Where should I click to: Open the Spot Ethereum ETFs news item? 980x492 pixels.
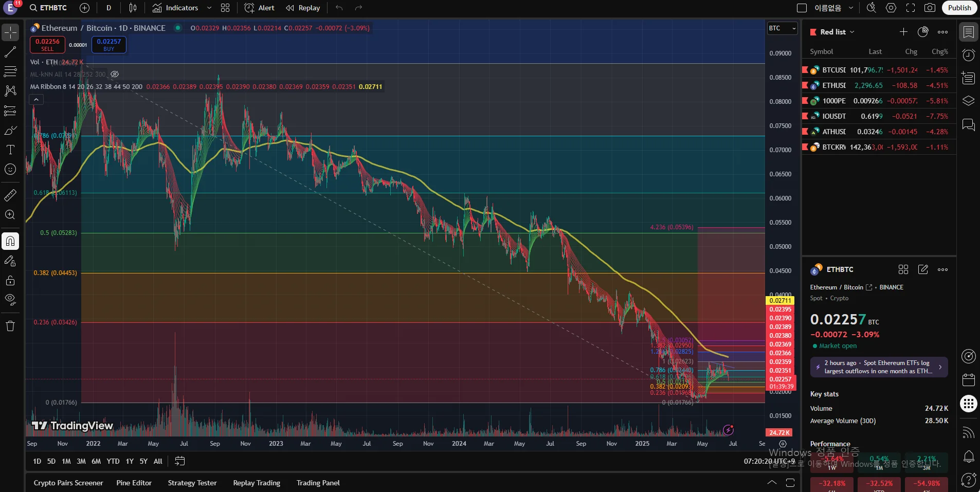(879, 367)
